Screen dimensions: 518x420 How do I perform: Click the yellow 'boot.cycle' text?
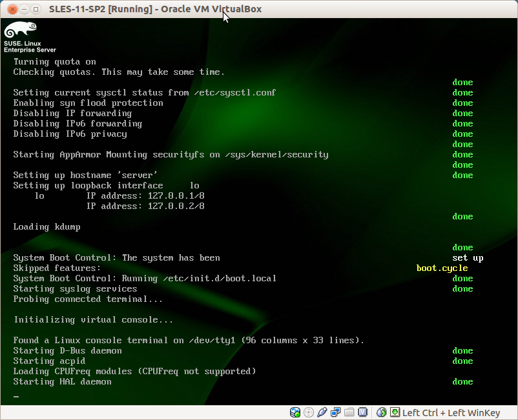click(442, 268)
